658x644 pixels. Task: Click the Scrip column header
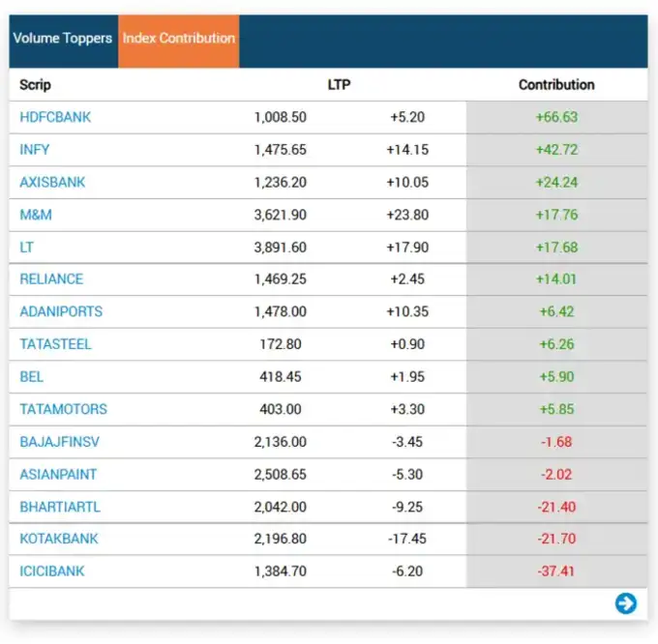[x=35, y=85]
